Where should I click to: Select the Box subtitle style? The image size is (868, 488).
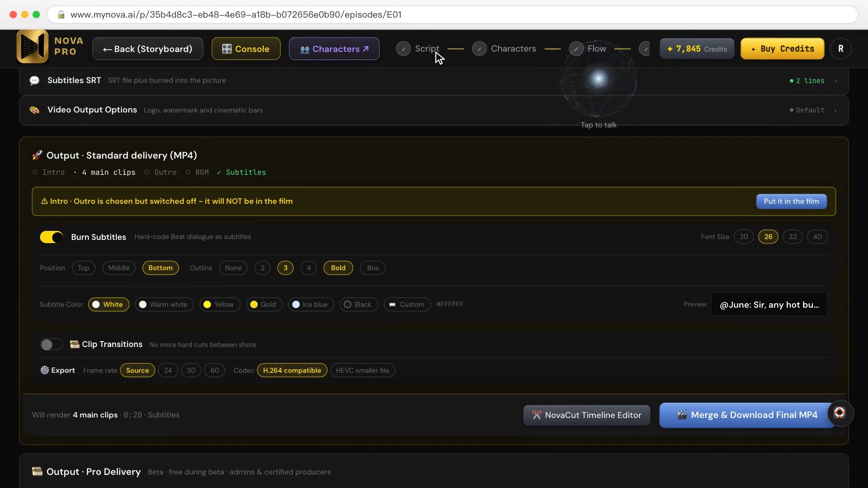[x=373, y=268]
